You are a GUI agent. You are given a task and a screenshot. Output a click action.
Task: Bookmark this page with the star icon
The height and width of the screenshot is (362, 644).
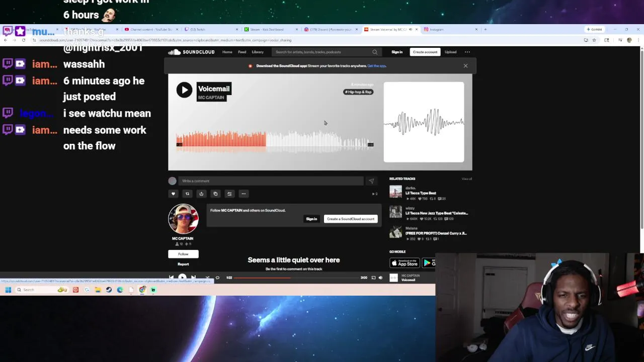(x=594, y=40)
